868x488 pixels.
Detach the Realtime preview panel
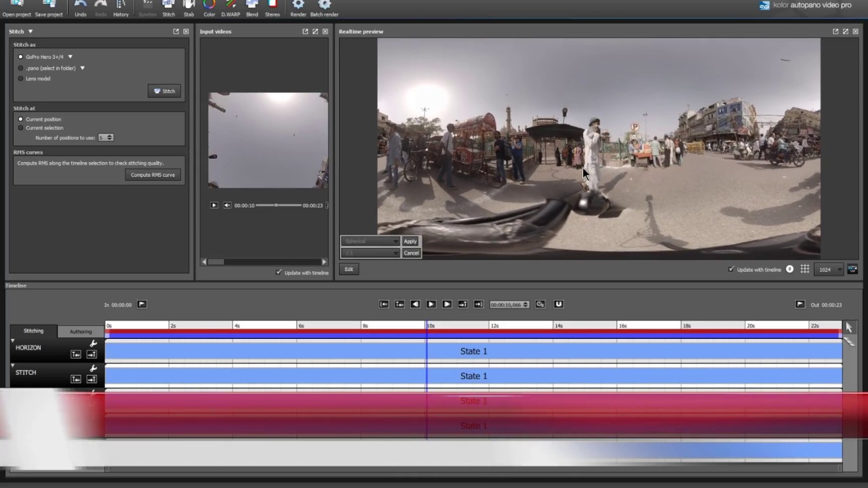tap(835, 31)
